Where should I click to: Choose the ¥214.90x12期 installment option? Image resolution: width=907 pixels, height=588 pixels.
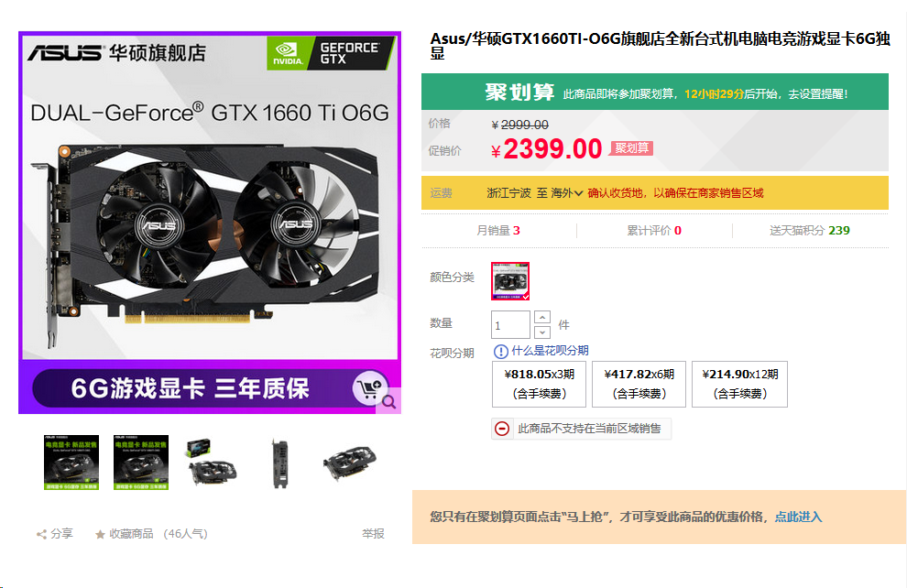point(740,384)
